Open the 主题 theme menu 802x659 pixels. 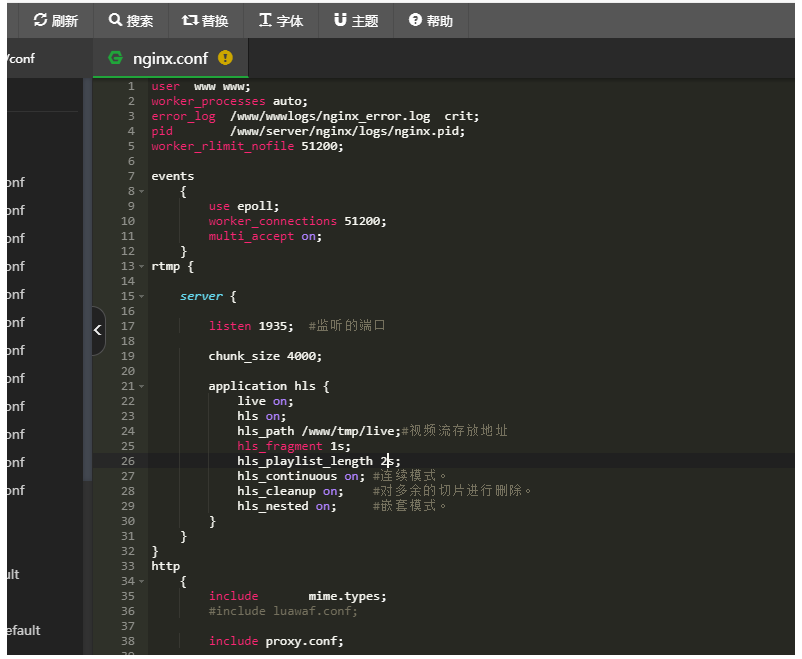click(x=356, y=20)
